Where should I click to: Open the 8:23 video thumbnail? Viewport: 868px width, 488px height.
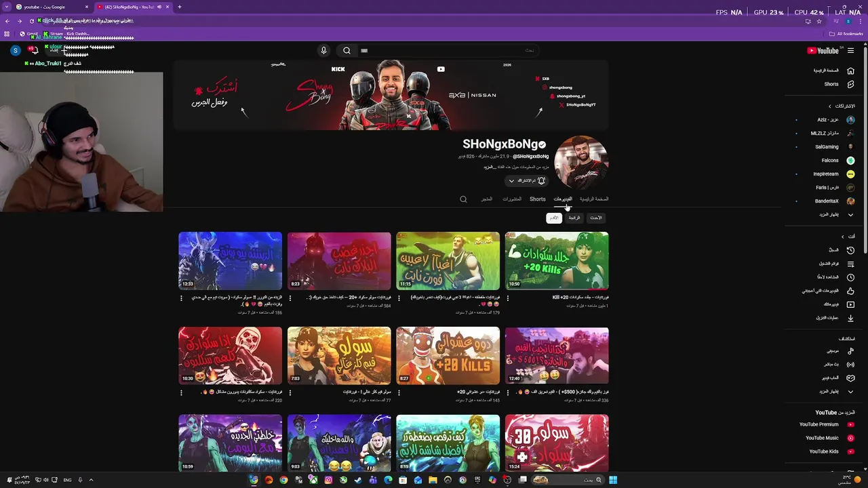pos(339,261)
